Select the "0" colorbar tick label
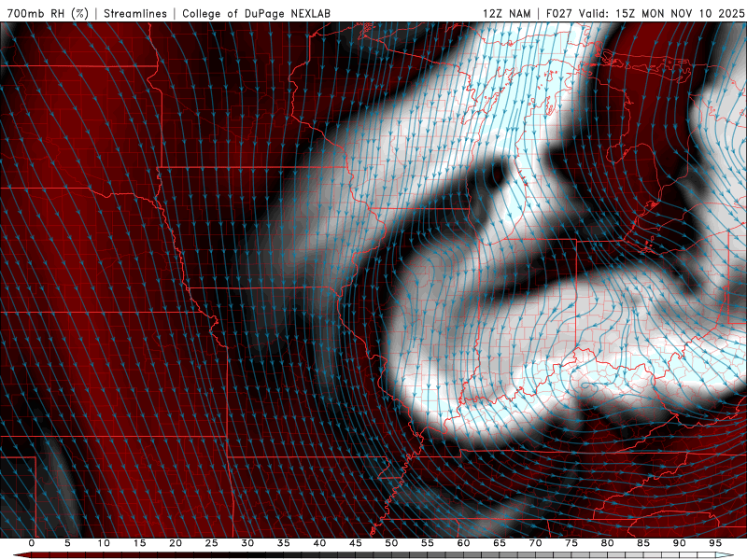 click(x=32, y=543)
